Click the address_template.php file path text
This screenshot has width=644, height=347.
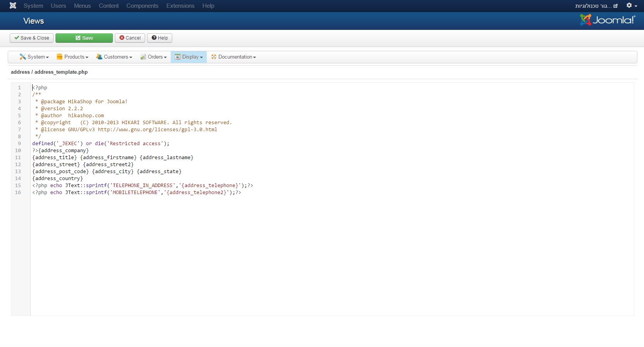coord(61,72)
